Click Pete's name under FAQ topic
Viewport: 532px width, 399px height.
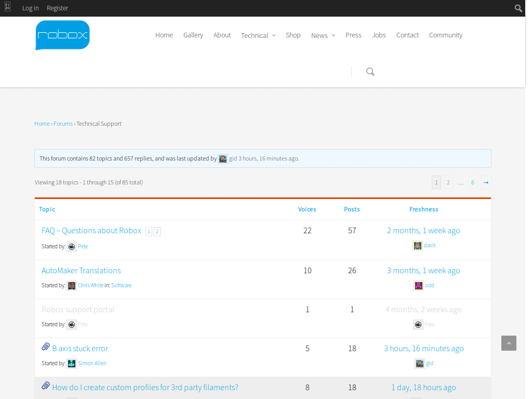(x=83, y=247)
